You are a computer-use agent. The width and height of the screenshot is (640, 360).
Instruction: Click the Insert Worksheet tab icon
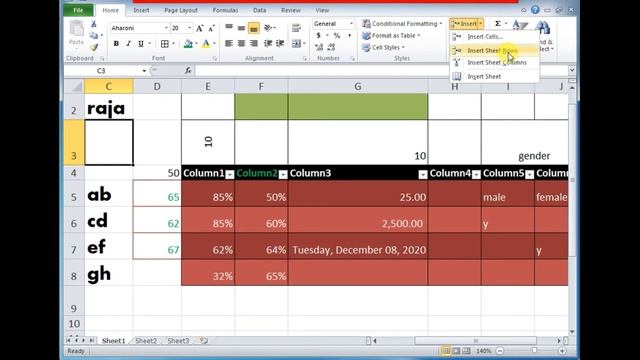204,340
